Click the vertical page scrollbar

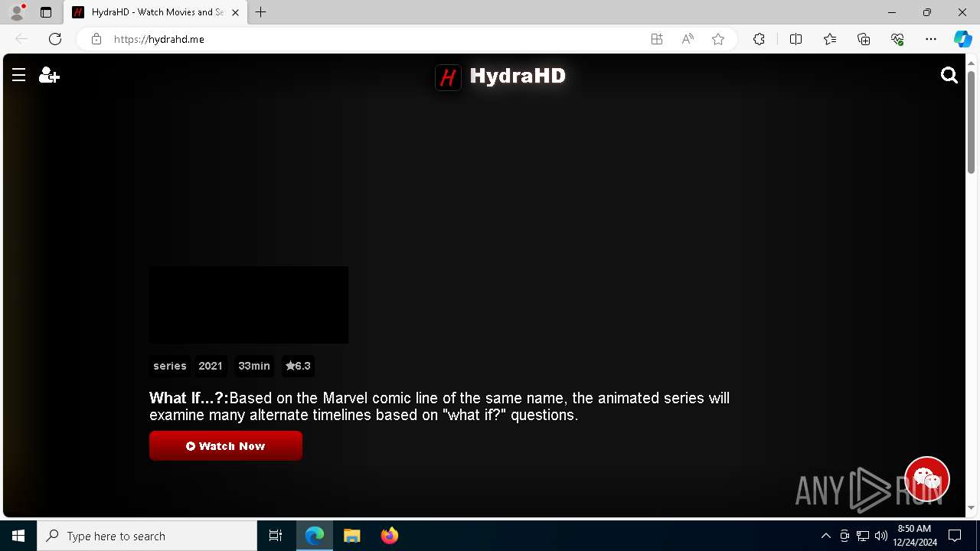(x=971, y=122)
